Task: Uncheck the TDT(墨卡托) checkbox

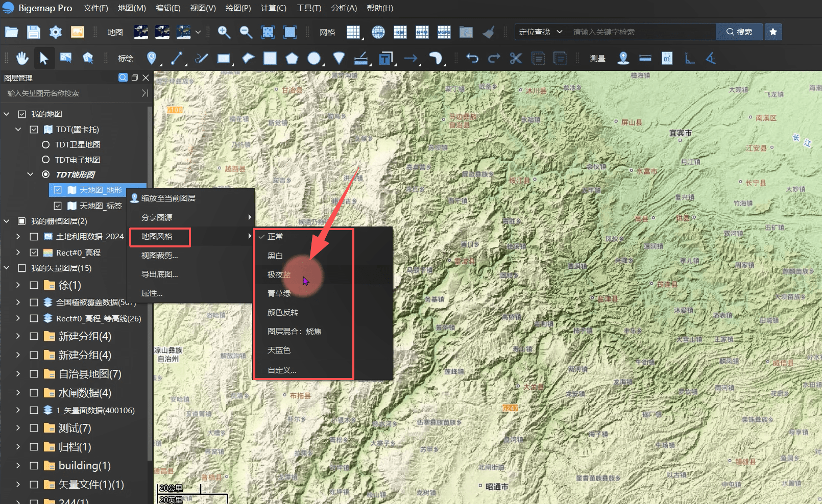Action: (34, 129)
